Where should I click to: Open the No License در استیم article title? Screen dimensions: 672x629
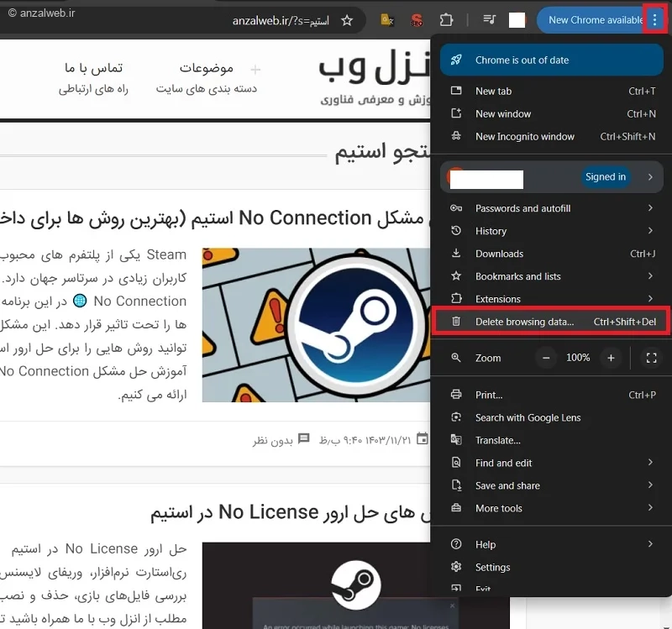tap(290, 512)
